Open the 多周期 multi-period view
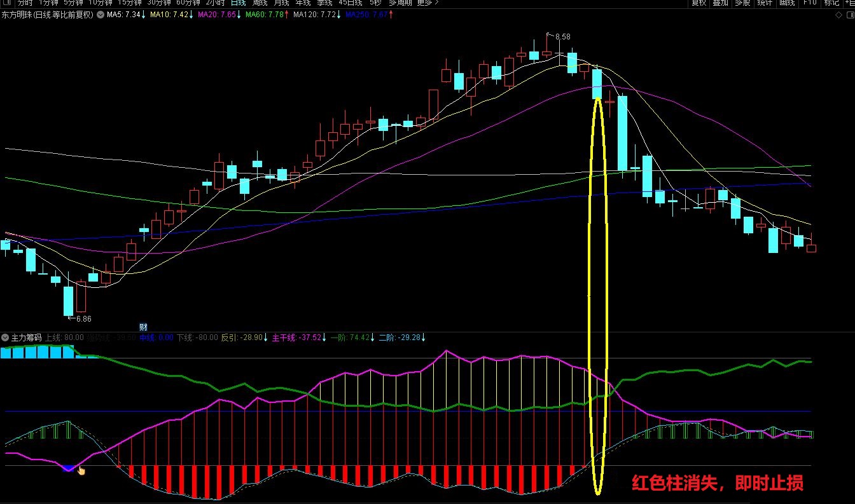 (400, 3)
